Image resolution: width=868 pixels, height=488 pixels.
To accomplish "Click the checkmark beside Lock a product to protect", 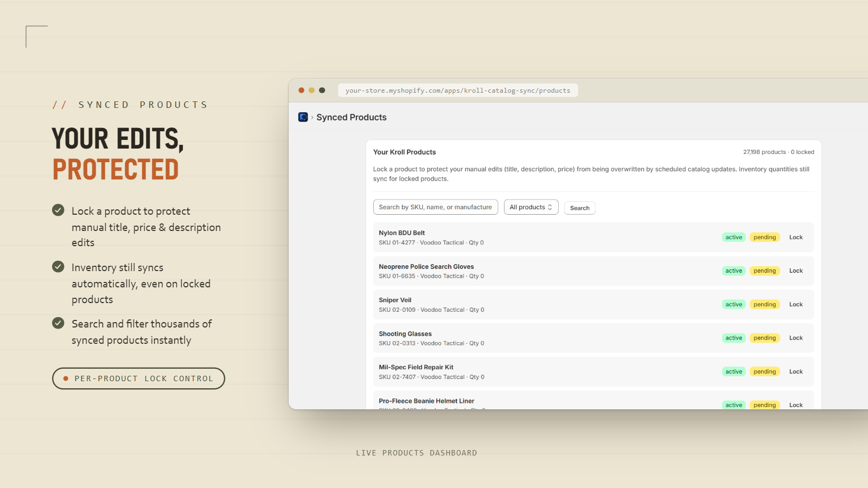I will [58, 210].
